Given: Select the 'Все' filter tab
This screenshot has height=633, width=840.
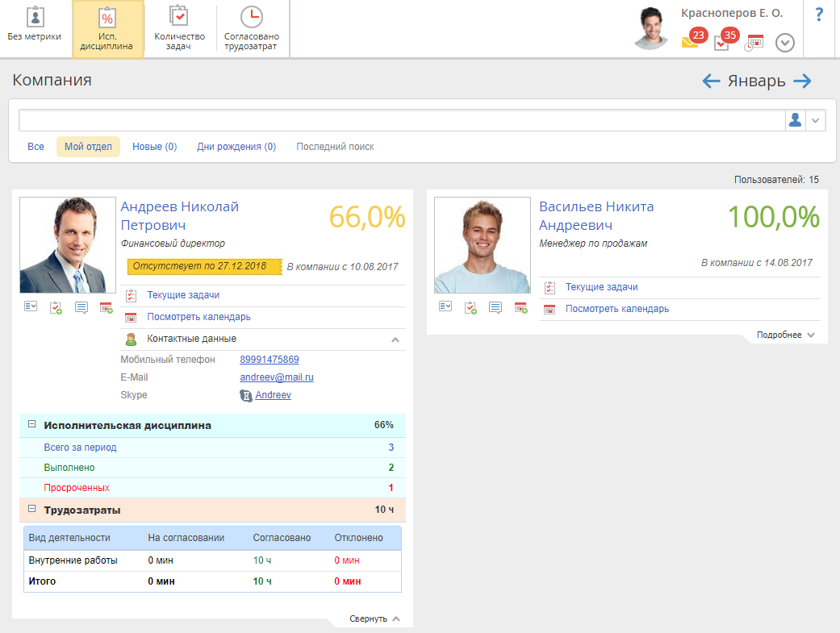Looking at the screenshot, I should pyautogui.click(x=36, y=147).
